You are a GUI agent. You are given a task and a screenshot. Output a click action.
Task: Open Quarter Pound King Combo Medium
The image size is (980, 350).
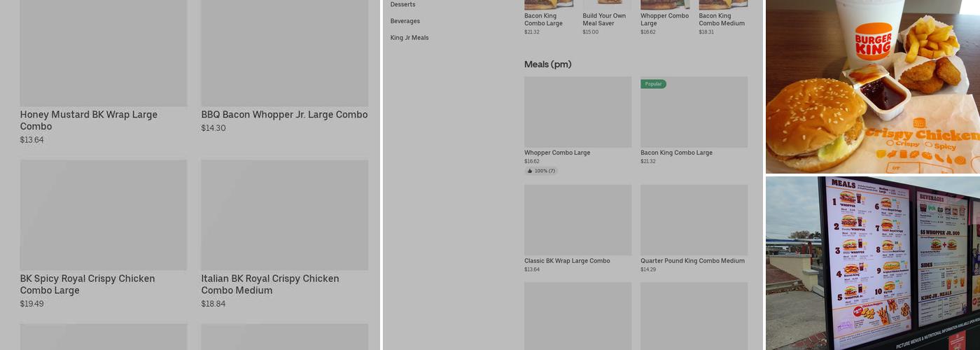(692, 261)
